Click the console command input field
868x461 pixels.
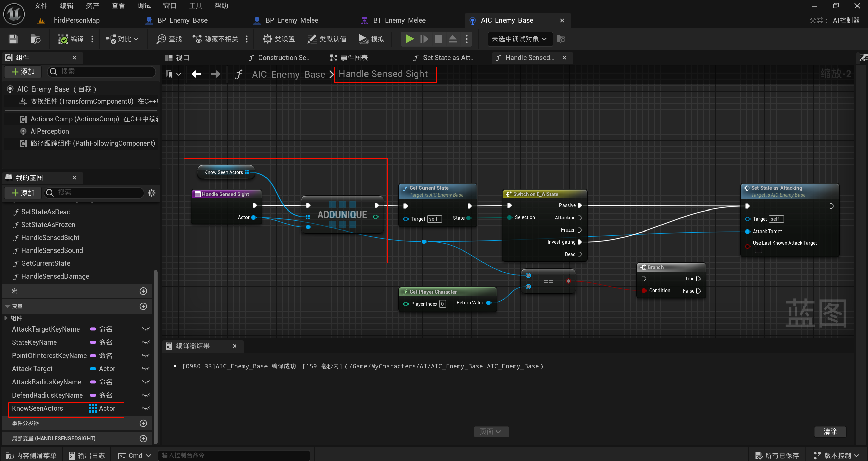pyautogui.click(x=234, y=455)
